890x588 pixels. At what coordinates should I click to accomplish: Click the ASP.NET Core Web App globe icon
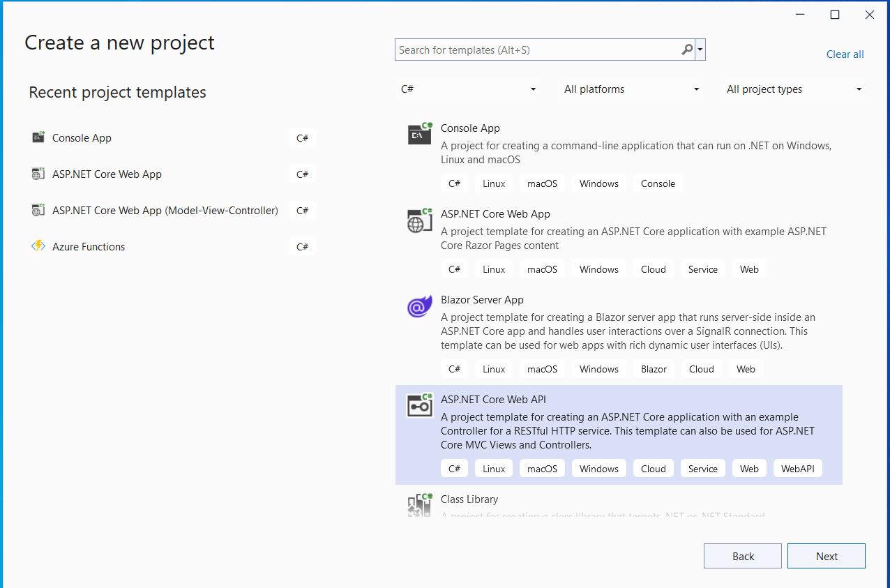tap(418, 220)
